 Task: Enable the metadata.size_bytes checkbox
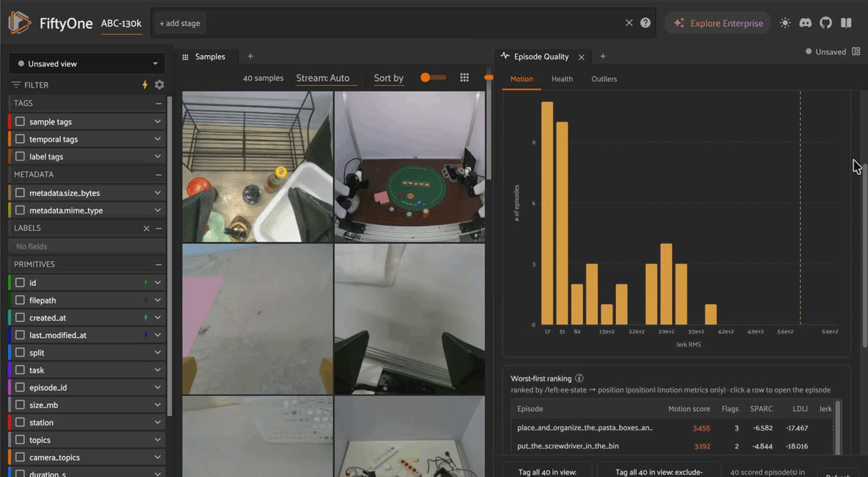(20, 193)
